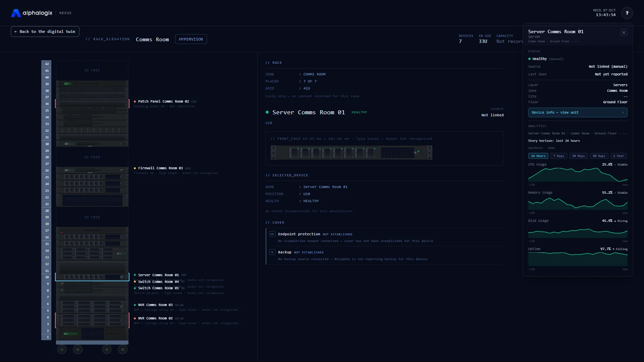This screenshot has height=362, width=644.
Task: Select Switch Comms Room 01 label
Action: click(158, 288)
